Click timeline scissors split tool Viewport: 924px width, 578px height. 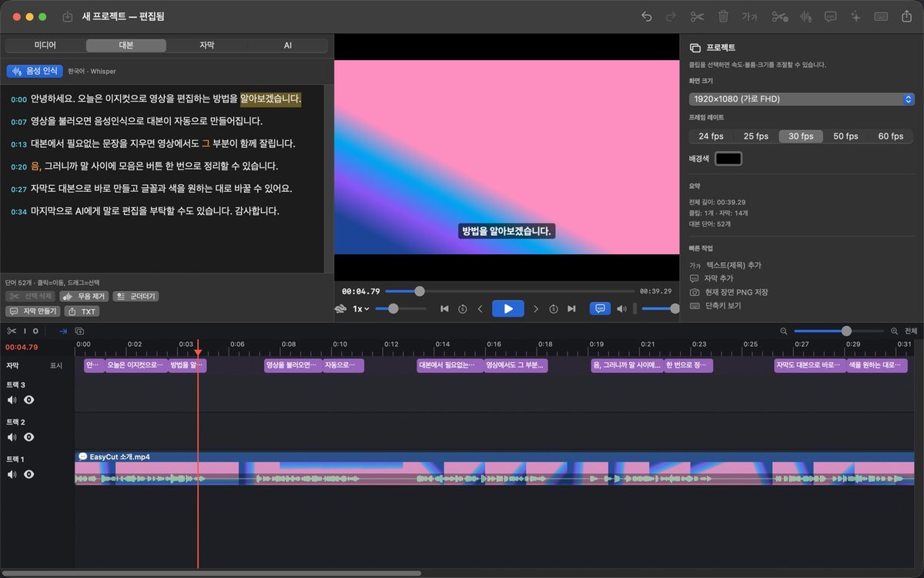tap(12, 331)
